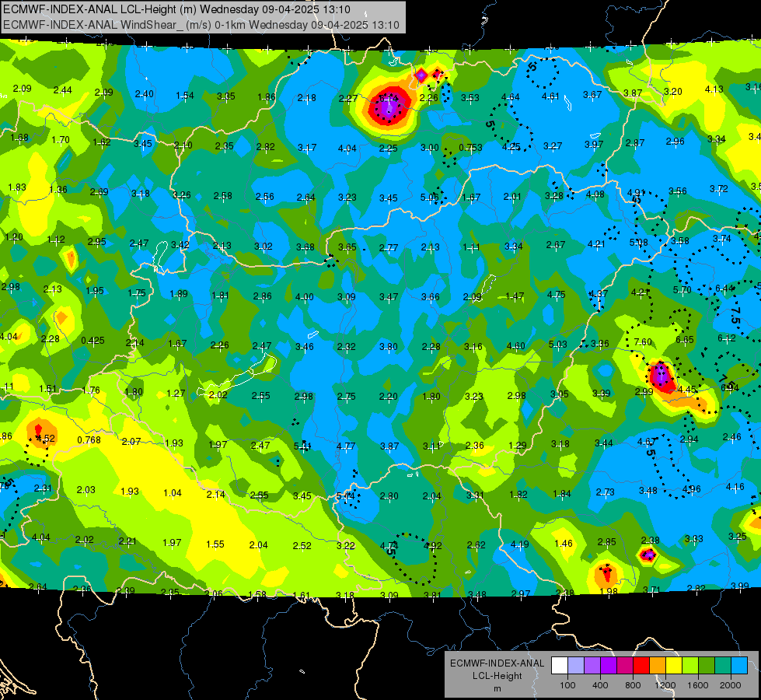Click the wind shear value '5.70'
The height and width of the screenshot is (700, 761).
click(682, 290)
